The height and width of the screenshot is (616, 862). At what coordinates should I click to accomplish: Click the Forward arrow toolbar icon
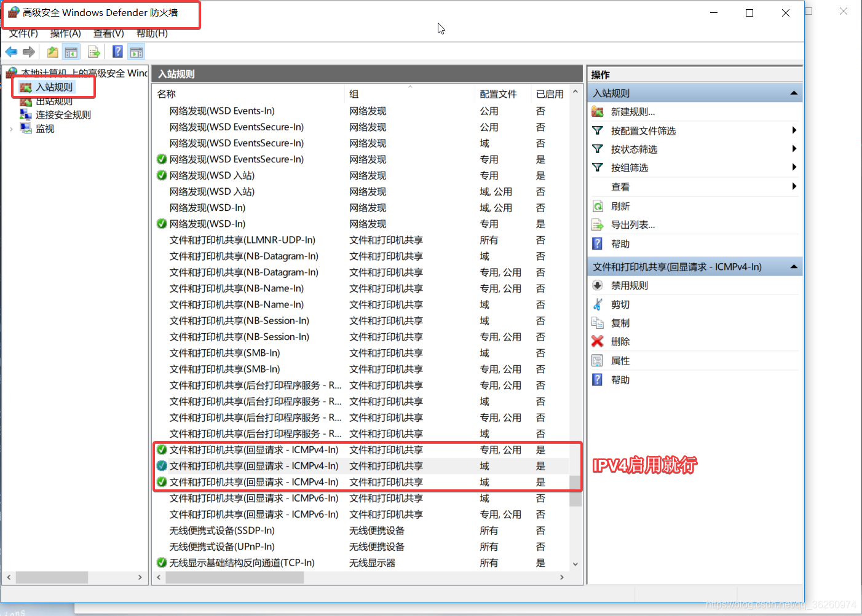tap(29, 52)
